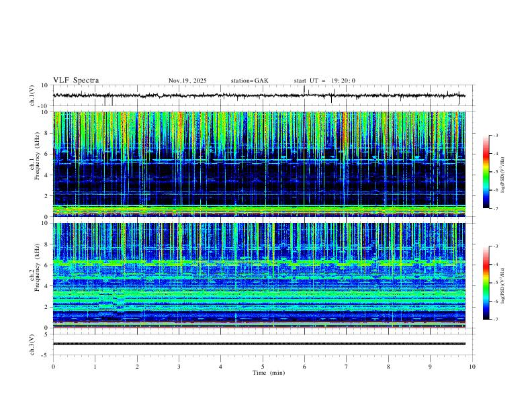Click the ch.1 waveform trace panel
This screenshot has width=532, height=411.
pyautogui.click(x=263, y=95)
